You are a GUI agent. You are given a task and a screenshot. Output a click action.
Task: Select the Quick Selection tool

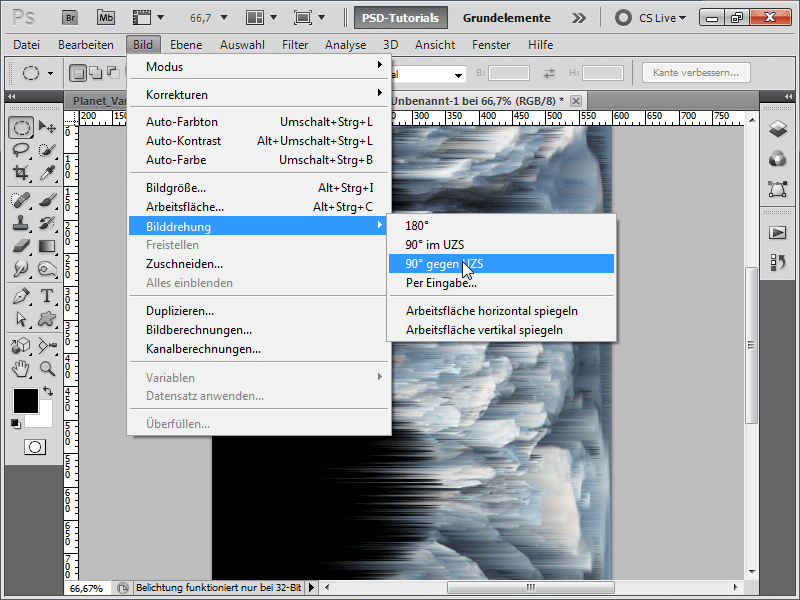(47, 150)
